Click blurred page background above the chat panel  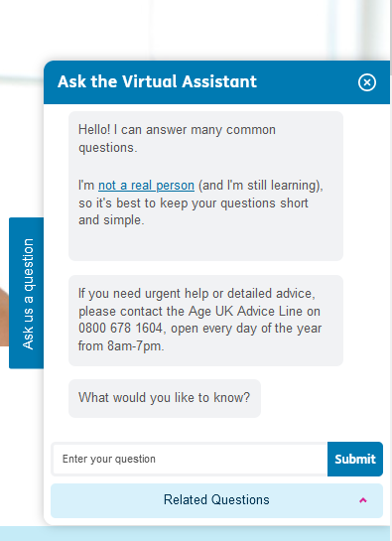tap(196, 30)
